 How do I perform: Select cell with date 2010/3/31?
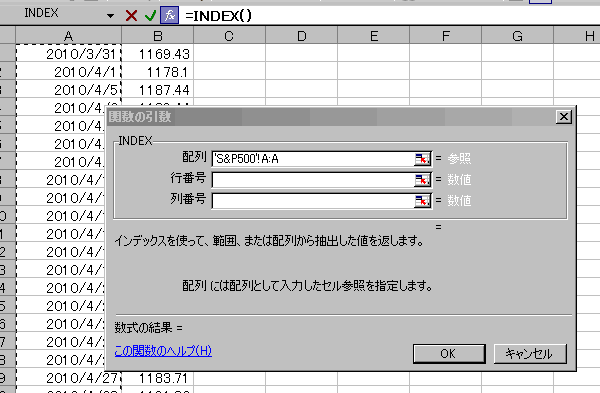tap(68, 54)
